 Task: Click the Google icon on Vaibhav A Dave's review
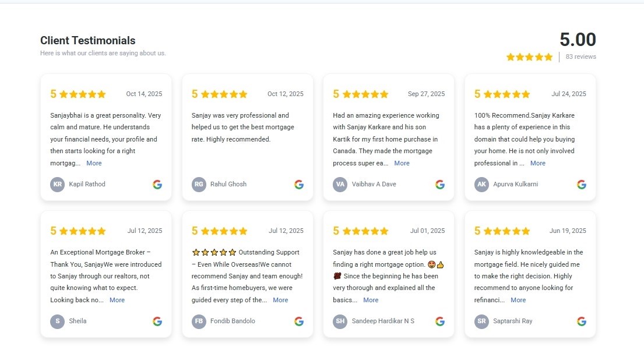pyautogui.click(x=440, y=185)
